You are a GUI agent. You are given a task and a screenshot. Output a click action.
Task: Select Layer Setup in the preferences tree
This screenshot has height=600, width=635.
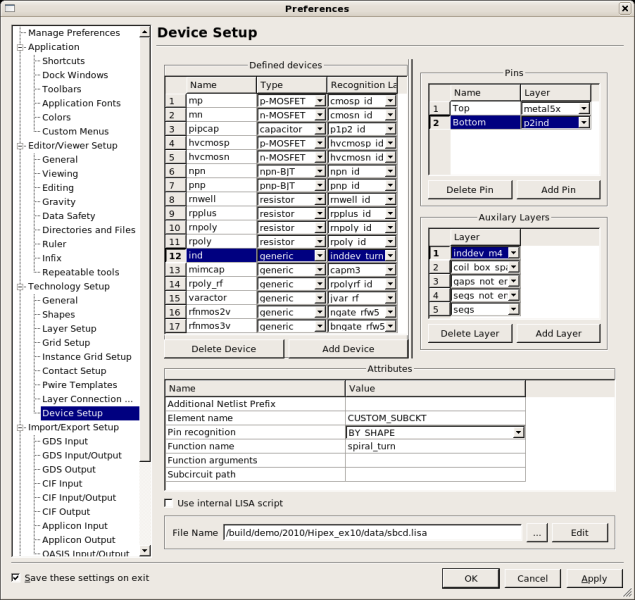tap(69, 328)
